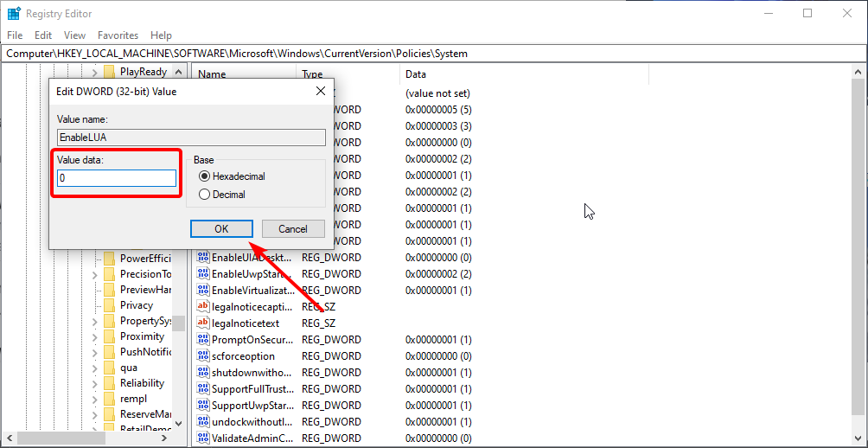This screenshot has height=448, width=868.
Task: Expand the qua tree node
Action: pyautogui.click(x=94, y=368)
